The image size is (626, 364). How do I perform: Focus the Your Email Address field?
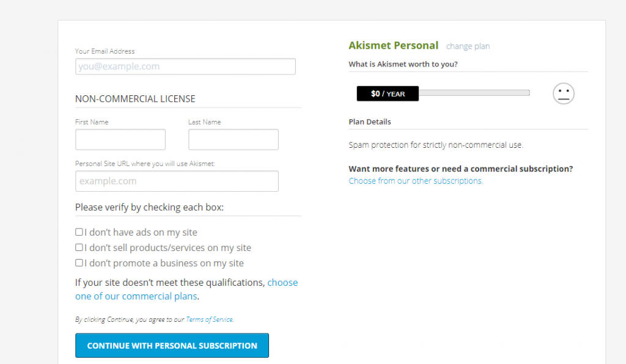(x=185, y=66)
